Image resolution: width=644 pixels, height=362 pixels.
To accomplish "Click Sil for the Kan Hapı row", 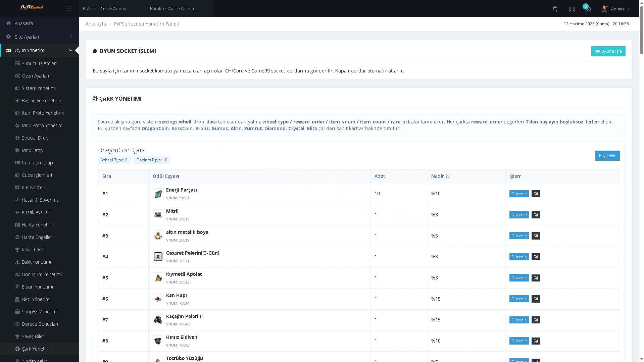I will (536, 299).
